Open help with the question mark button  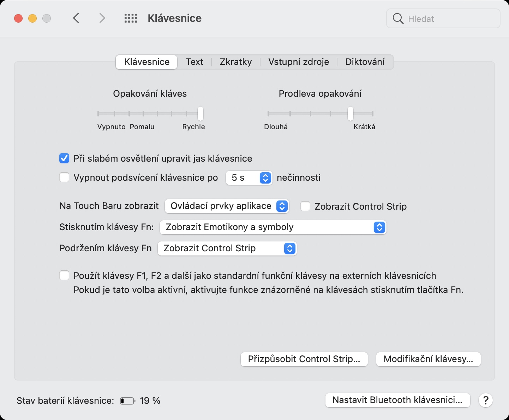[x=485, y=400]
